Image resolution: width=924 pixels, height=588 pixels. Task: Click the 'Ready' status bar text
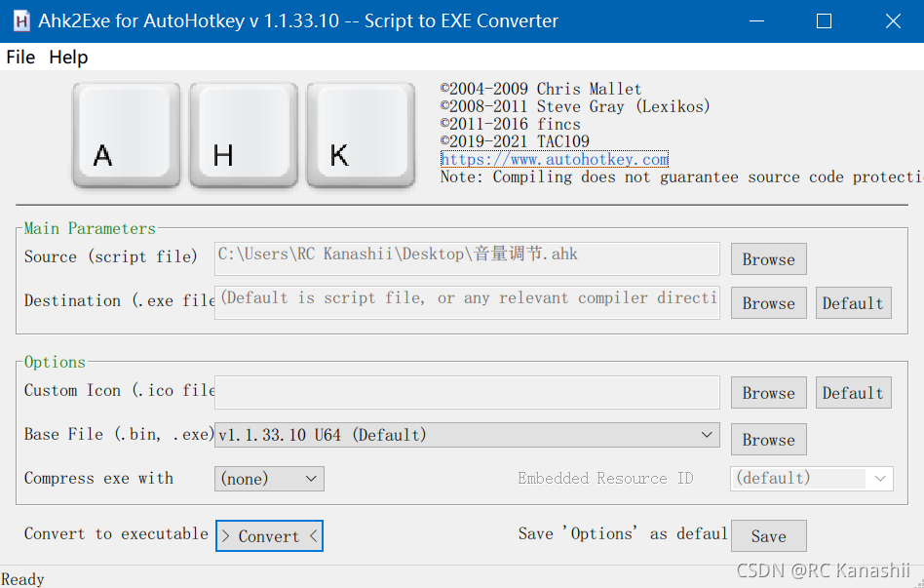tap(22, 579)
